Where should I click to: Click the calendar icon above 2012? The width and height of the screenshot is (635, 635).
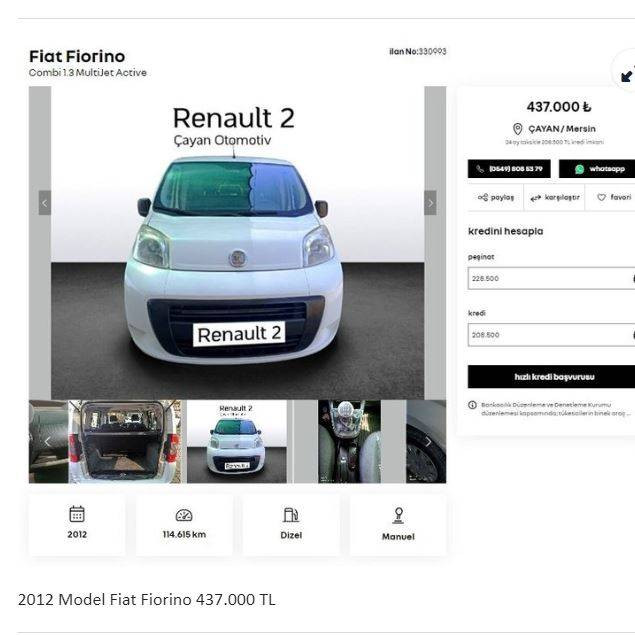pos(77,514)
